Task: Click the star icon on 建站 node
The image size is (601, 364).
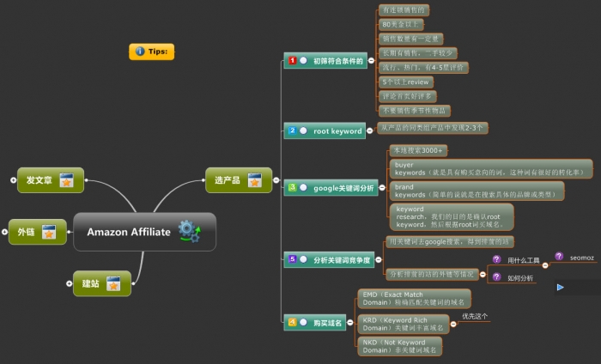Action: tap(113, 283)
